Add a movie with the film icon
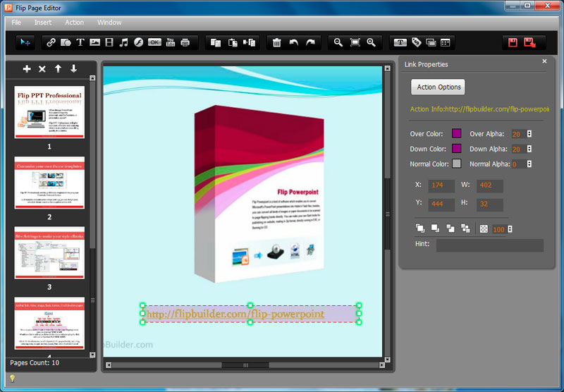Image resolution: width=564 pixels, height=392 pixels. 109,42
